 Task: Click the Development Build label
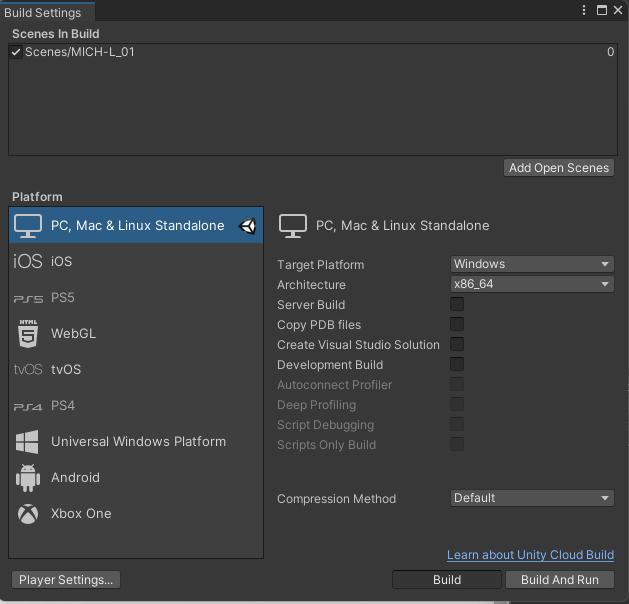330,365
